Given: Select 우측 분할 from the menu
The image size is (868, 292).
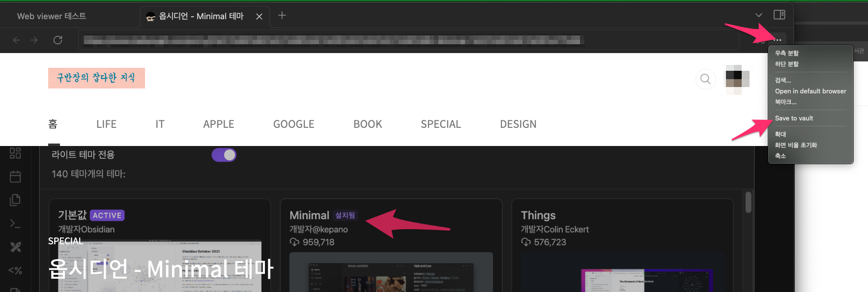Looking at the screenshot, I should tap(787, 53).
